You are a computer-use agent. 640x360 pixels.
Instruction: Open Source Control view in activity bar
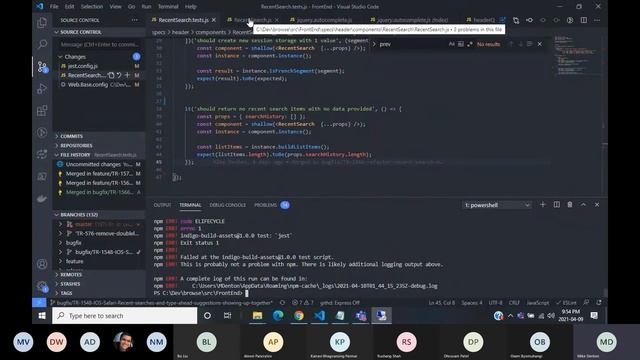tap(42, 67)
